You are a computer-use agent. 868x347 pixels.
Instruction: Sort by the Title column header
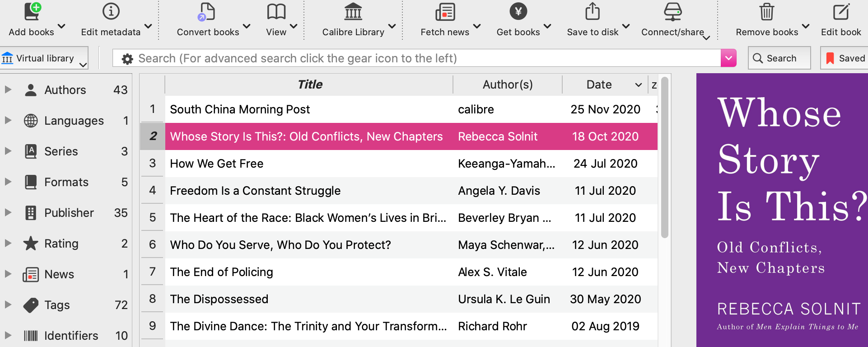pos(309,84)
